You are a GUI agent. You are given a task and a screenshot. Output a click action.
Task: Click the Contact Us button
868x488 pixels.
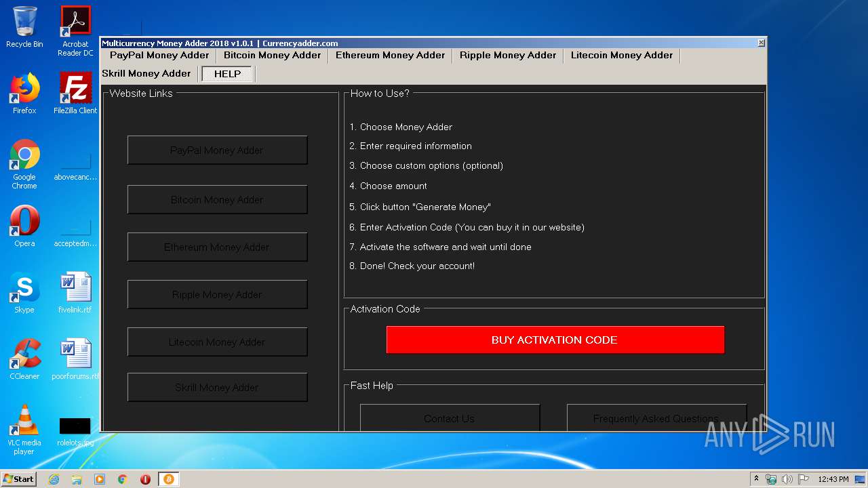pyautogui.click(x=449, y=418)
